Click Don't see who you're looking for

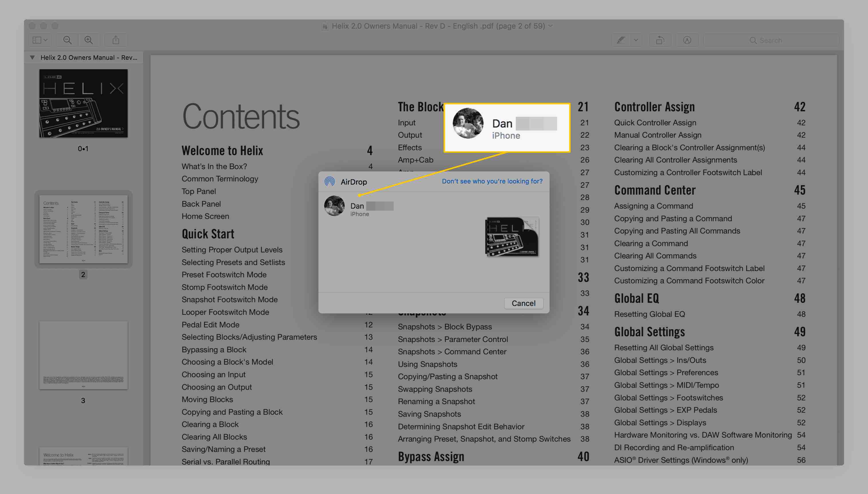coord(491,181)
